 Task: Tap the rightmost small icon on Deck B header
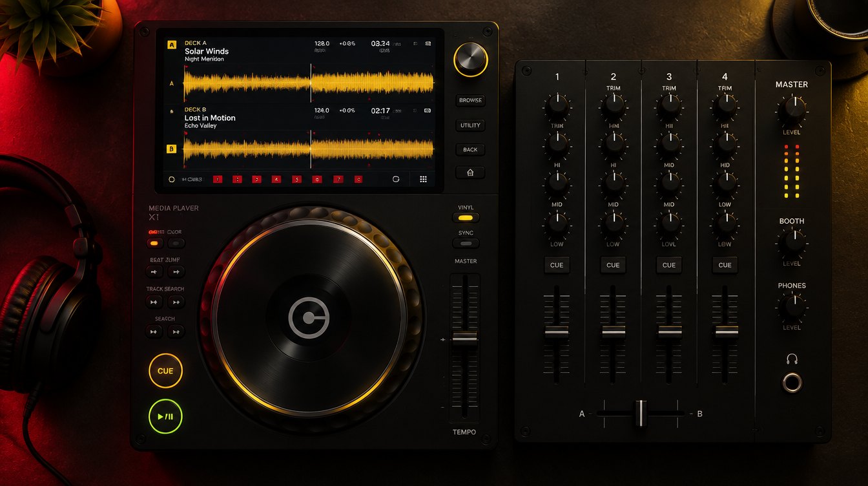click(x=428, y=111)
